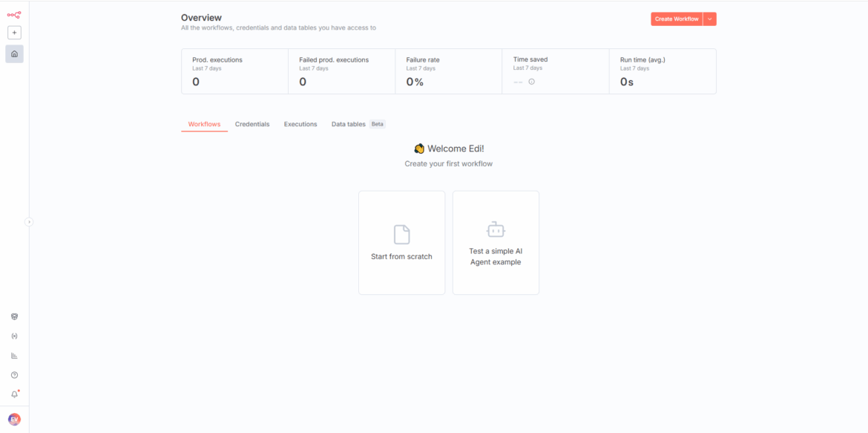This screenshot has height=433, width=868.
Task: Choose the Start from scratch card
Action: [401, 243]
